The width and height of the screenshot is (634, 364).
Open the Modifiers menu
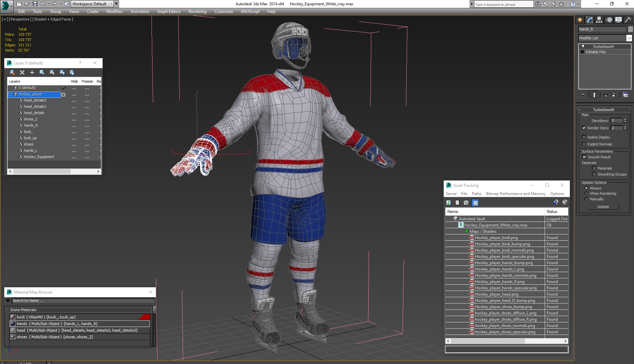coord(114,12)
